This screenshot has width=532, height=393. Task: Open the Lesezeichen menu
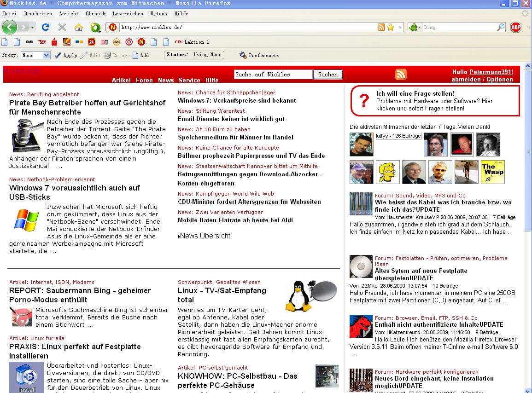pos(128,13)
